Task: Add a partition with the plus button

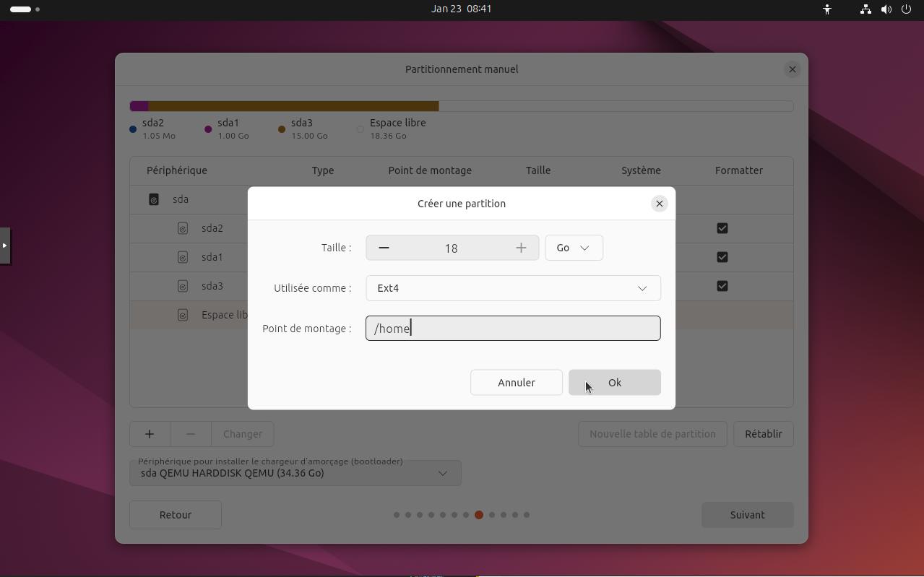Action: click(x=150, y=434)
